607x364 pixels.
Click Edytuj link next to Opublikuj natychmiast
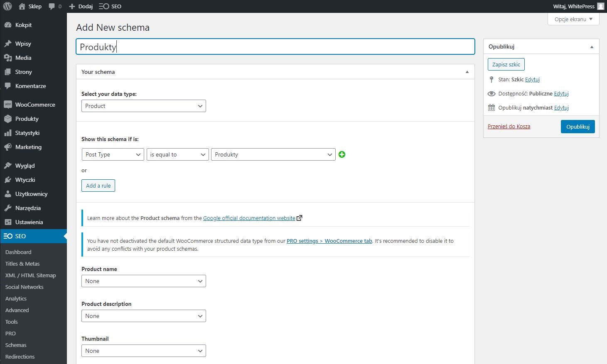561,107
